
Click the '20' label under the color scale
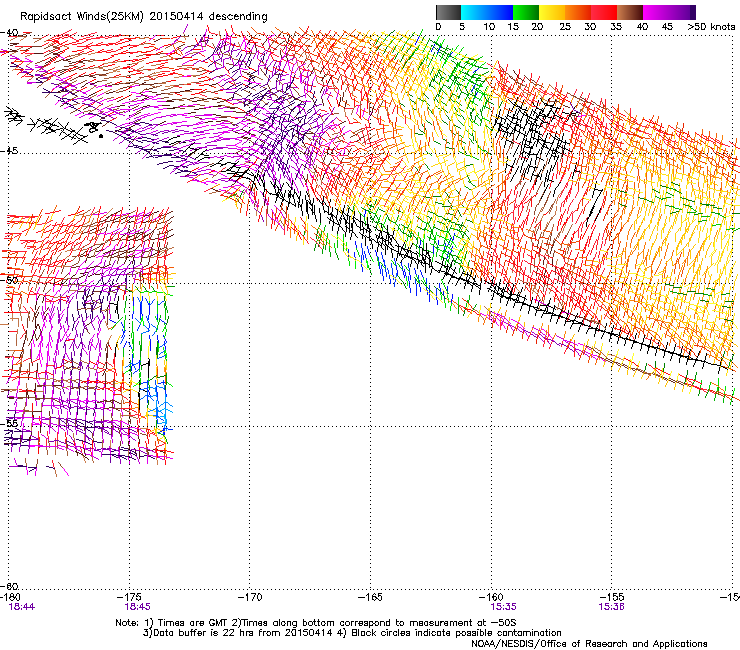(537, 27)
